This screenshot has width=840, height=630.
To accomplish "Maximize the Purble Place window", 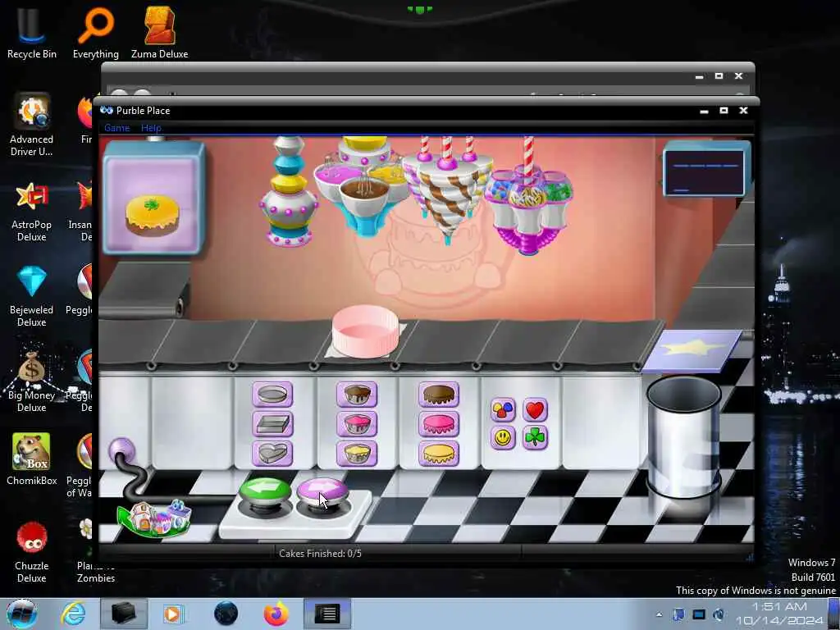I will 724,111.
